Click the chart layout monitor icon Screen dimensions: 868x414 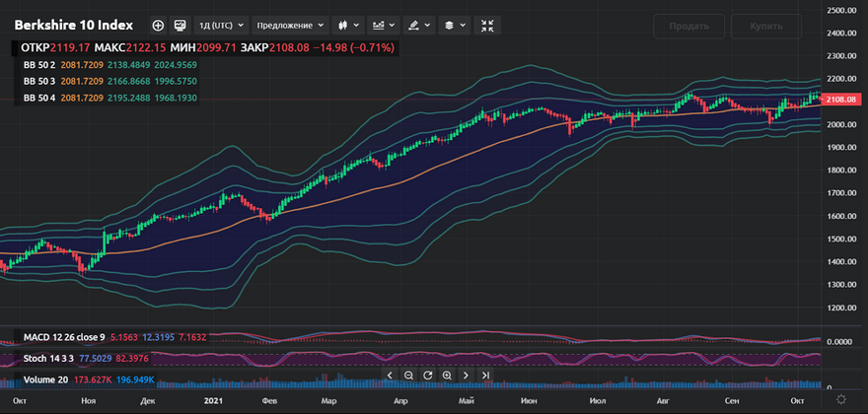coord(180,25)
